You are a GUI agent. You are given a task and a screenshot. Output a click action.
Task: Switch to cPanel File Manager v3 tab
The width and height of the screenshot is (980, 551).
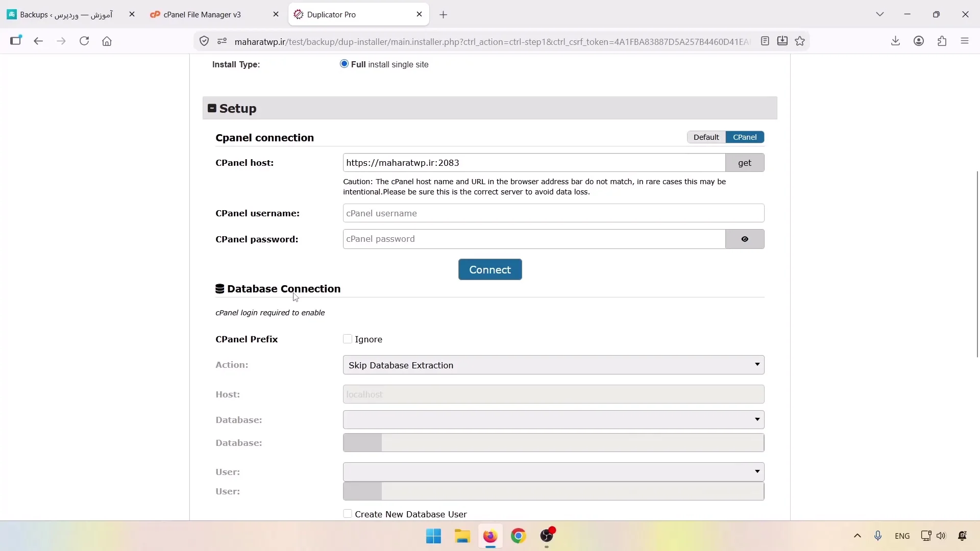tap(215, 15)
